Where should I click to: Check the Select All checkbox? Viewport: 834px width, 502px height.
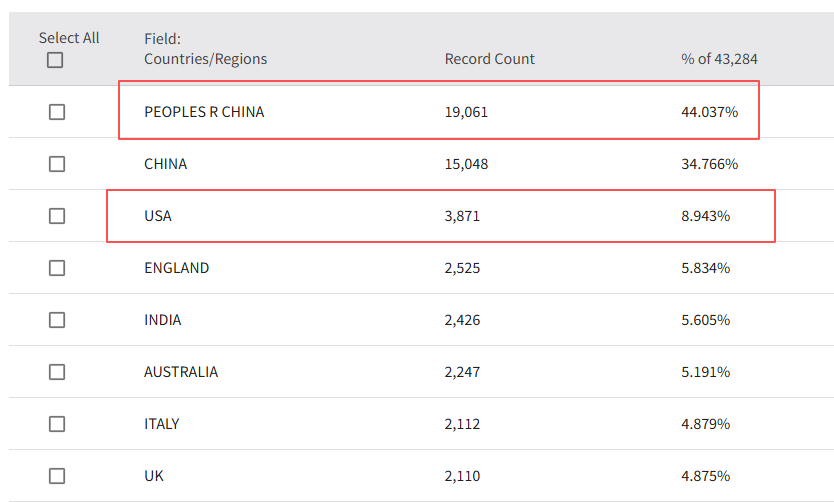point(55,60)
